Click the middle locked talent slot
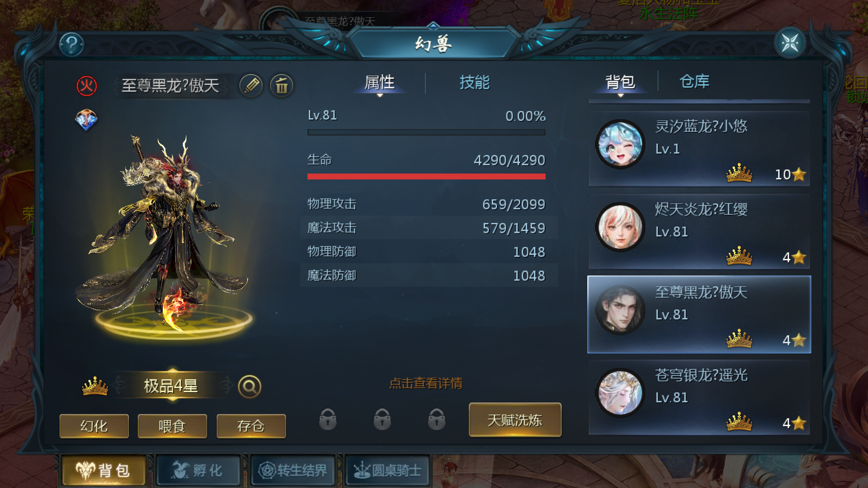The image size is (868, 488). 382,419
